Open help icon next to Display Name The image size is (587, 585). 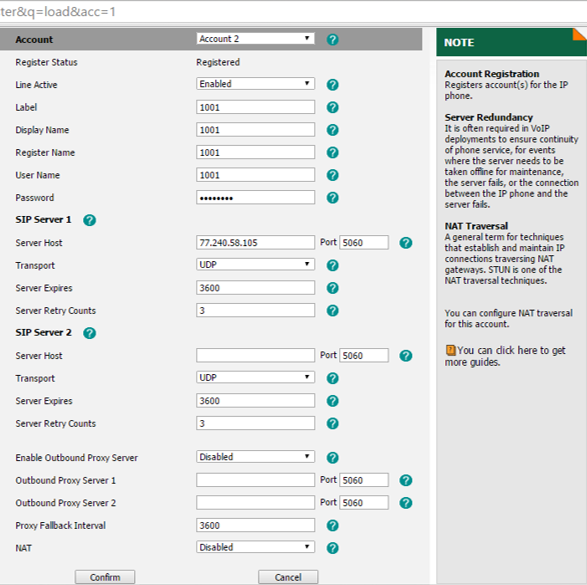click(332, 130)
